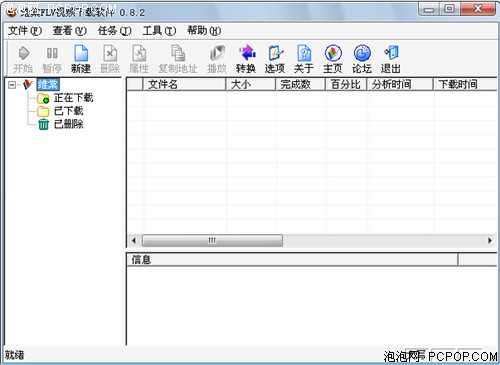Open 选项 (Options) from toolbar
This screenshot has width=500, height=365.
click(x=275, y=59)
